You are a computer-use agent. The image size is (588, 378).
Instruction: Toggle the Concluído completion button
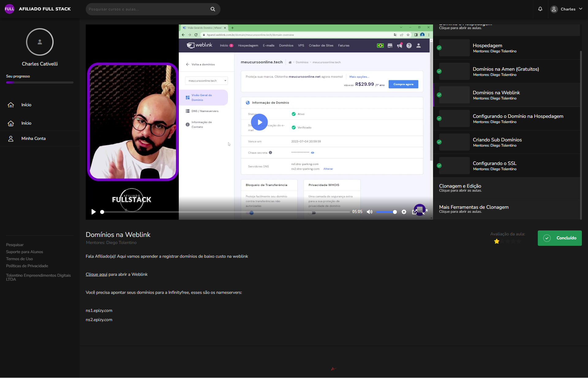[560, 238]
